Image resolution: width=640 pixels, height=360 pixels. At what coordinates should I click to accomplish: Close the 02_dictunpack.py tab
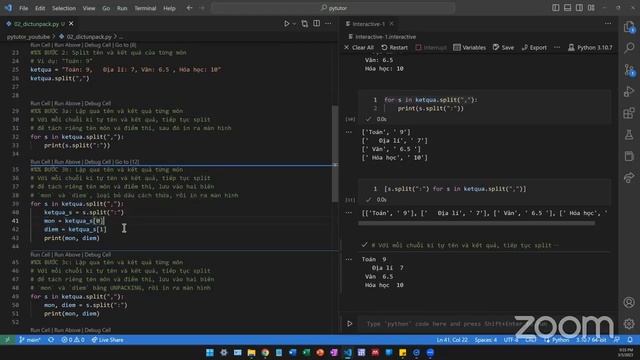coord(71,24)
